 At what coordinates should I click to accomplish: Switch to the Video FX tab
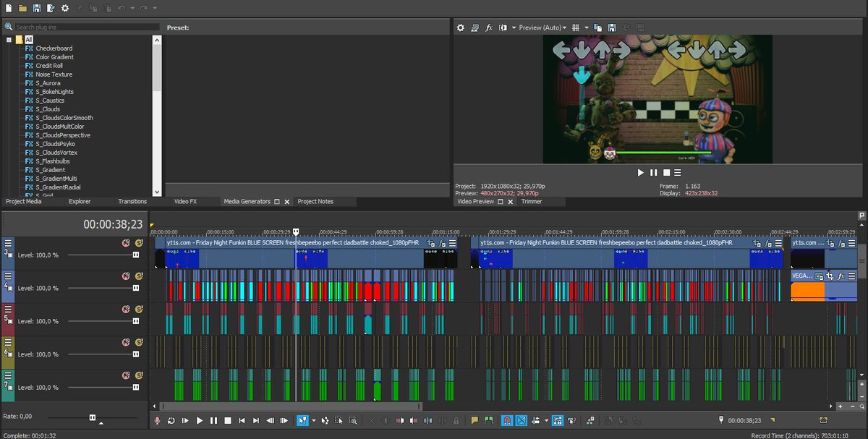click(x=185, y=201)
